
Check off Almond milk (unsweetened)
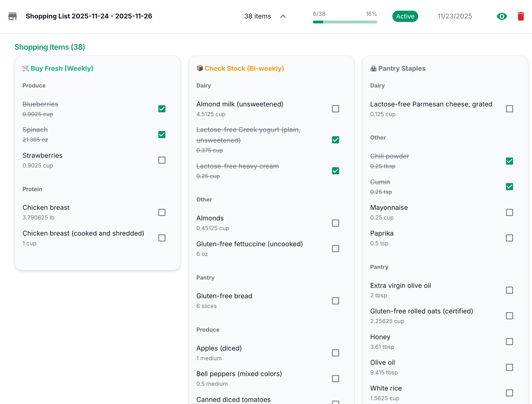pos(335,109)
